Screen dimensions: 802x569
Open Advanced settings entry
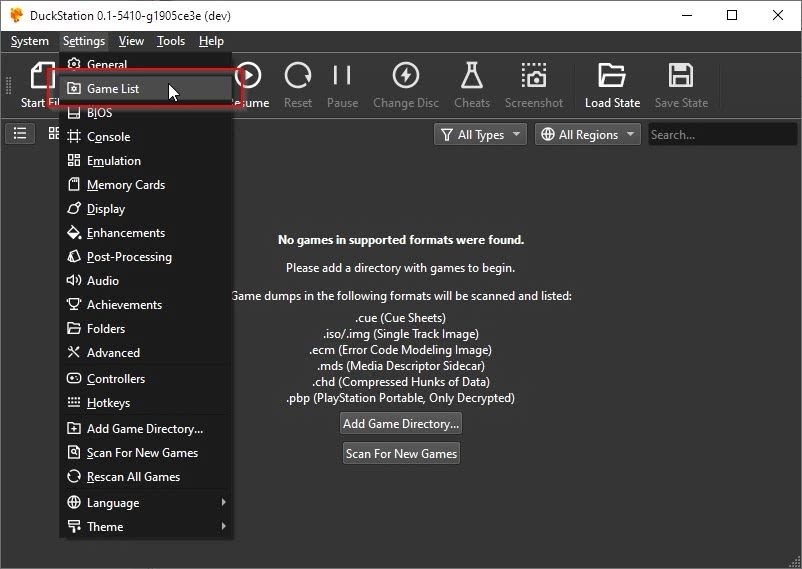click(x=146, y=353)
